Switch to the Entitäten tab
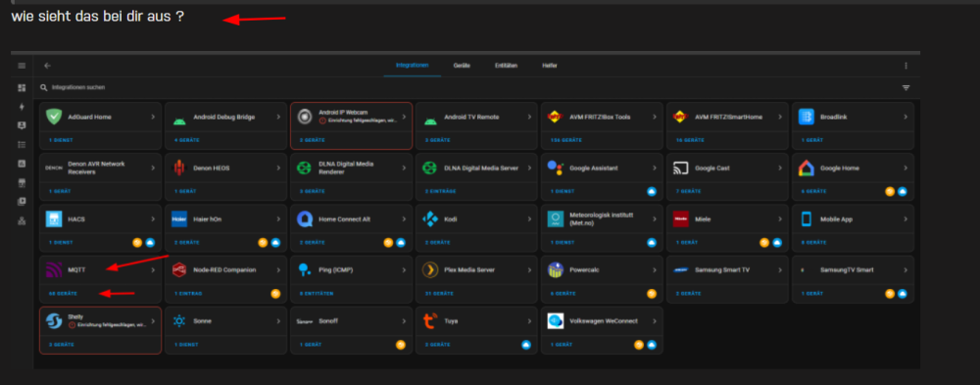Image resolution: width=980 pixels, height=385 pixels. click(506, 66)
